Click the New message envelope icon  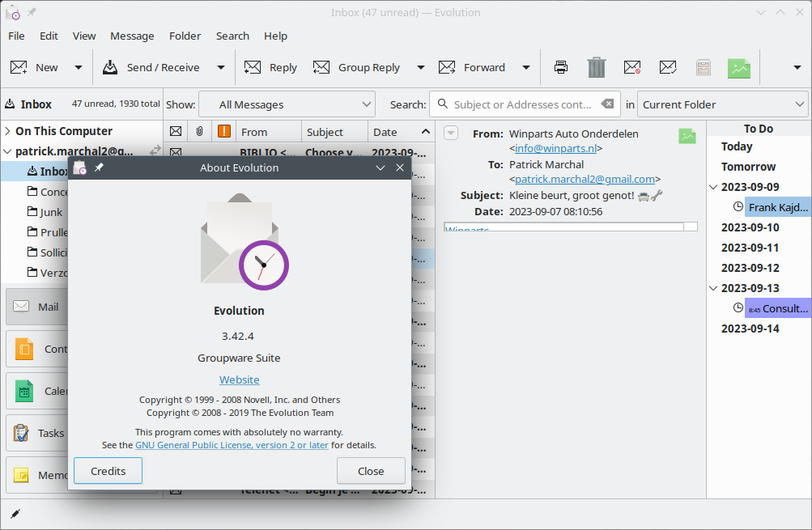pos(19,67)
